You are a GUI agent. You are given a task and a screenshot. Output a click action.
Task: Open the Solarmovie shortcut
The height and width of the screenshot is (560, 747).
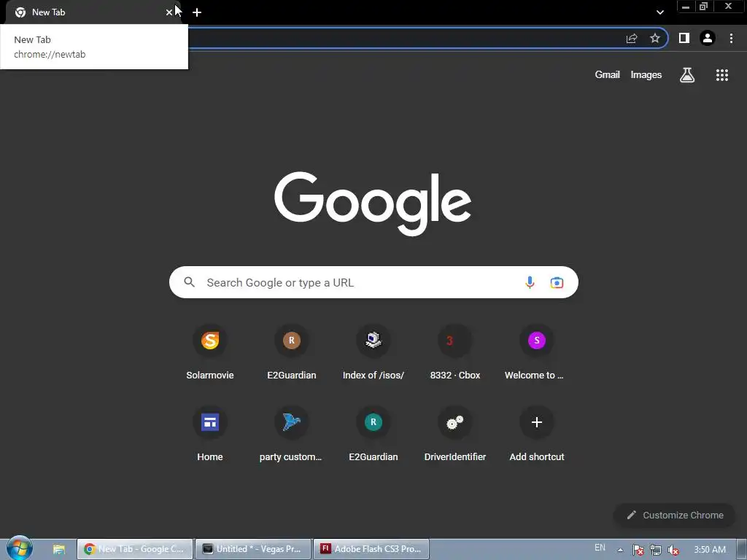coord(209,352)
